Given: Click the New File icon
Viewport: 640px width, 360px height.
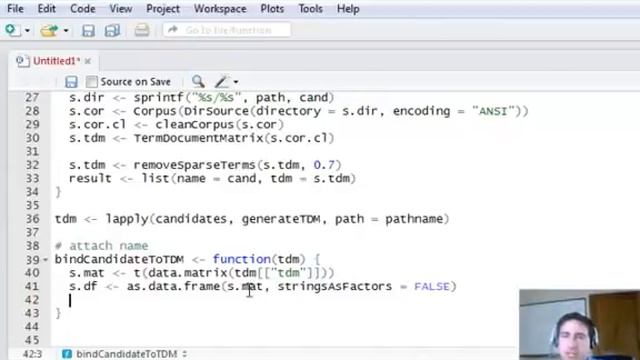Looking at the screenshot, I should tap(13, 30).
